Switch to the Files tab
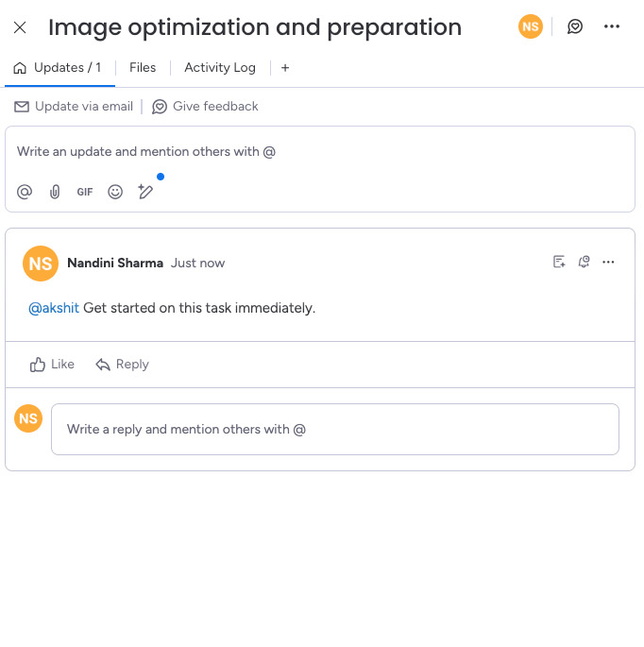 [x=143, y=68]
